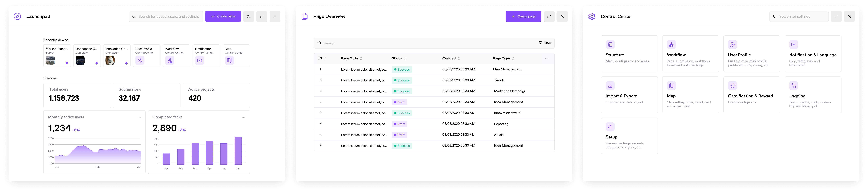Viewport: 868px width, 192px height.
Task: Open Monthly active users options menu
Action: coord(139,117)
